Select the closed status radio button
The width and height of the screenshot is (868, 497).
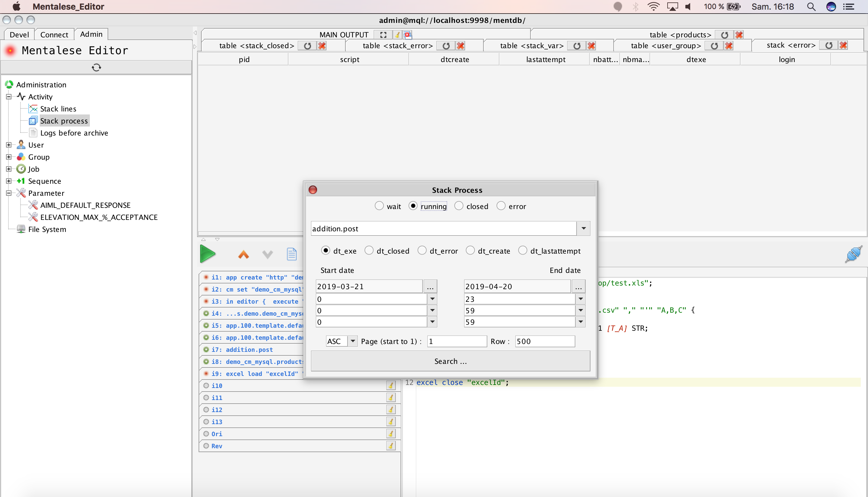[459, 206]
